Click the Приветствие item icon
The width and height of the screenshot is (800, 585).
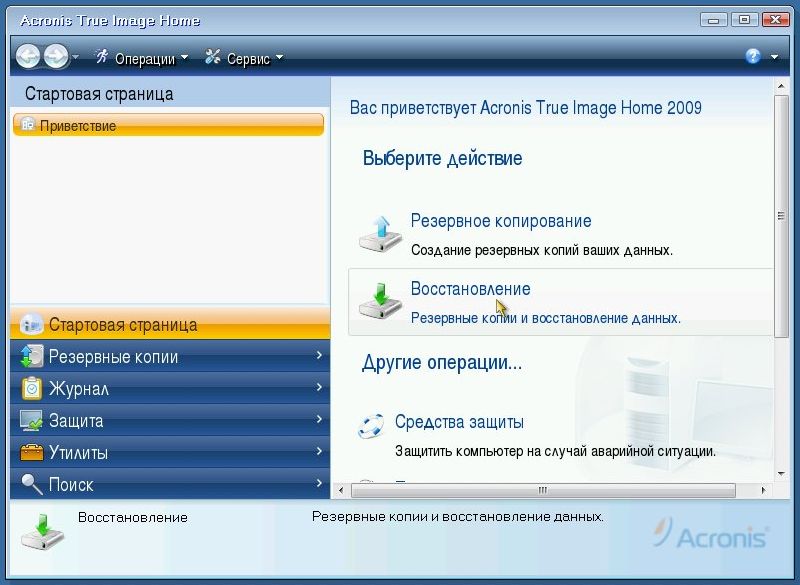coord(28,124)
